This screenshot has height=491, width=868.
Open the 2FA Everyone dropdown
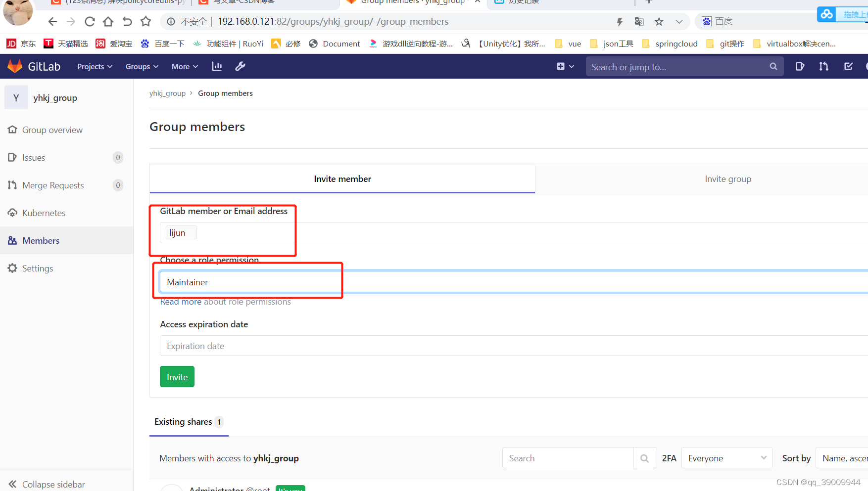[x=727, y=458]
